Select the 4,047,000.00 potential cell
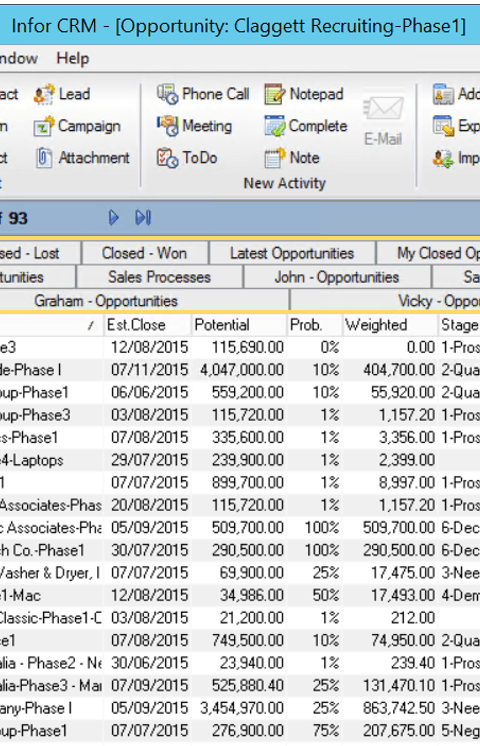 [239, 370]
